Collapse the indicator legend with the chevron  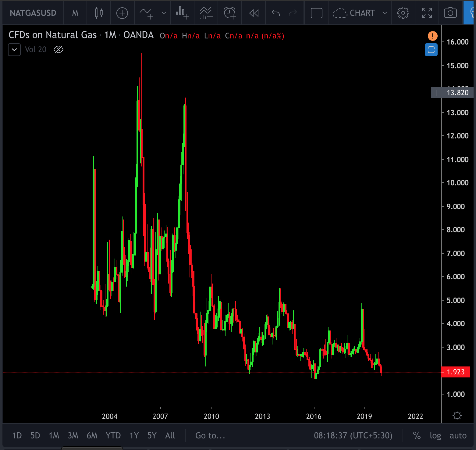(14, 50)
